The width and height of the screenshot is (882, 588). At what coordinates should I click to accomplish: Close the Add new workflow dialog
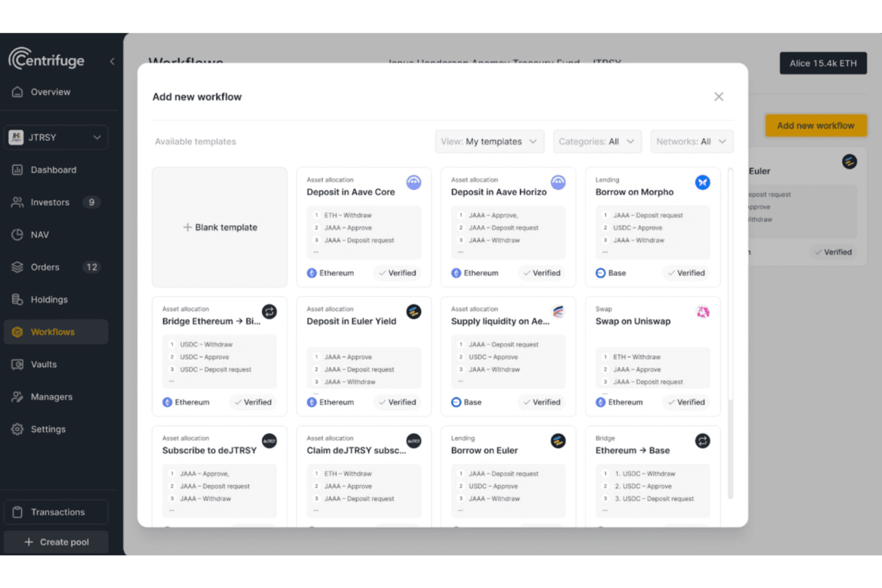[719, 97]
